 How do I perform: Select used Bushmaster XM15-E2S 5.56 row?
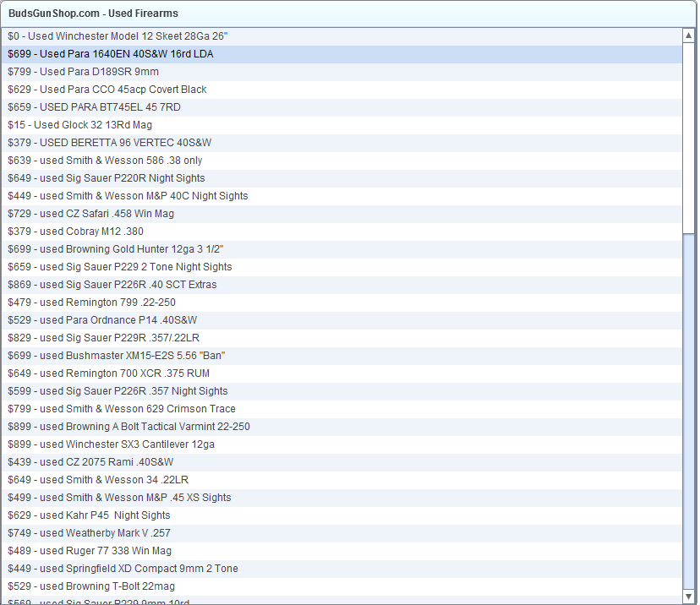342,356
